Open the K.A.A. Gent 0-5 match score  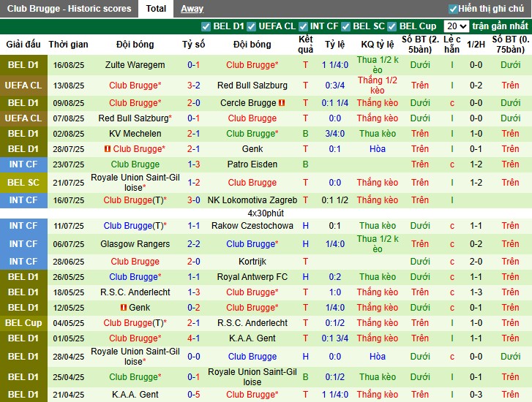pos(193,395)
